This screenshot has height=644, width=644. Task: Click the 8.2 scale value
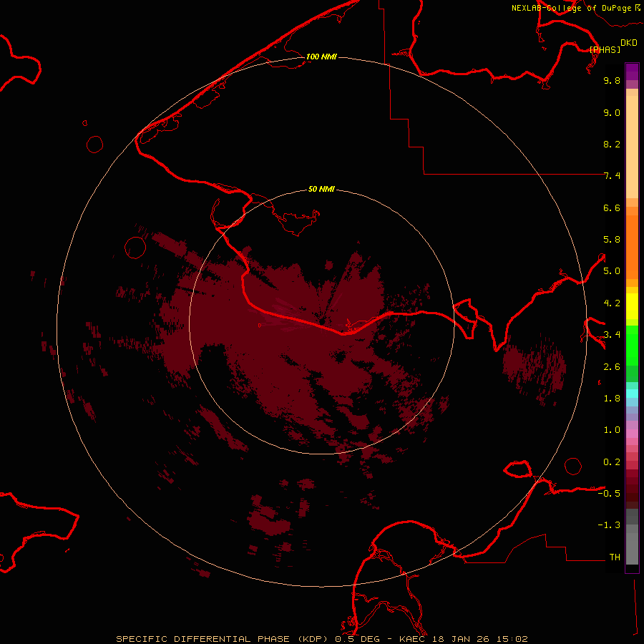612,144
